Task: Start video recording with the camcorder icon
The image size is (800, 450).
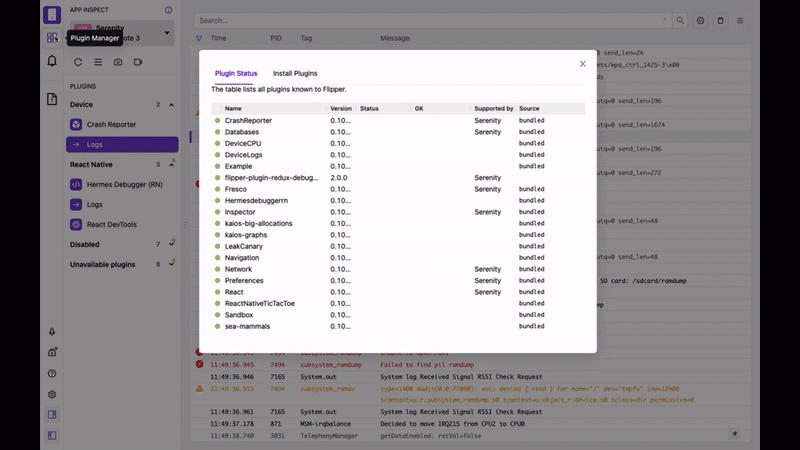Action: click(x=138, y=62)
